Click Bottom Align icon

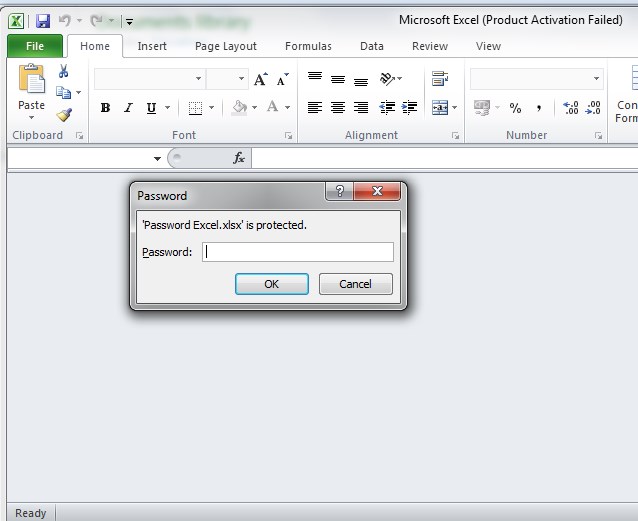point(361,81)
